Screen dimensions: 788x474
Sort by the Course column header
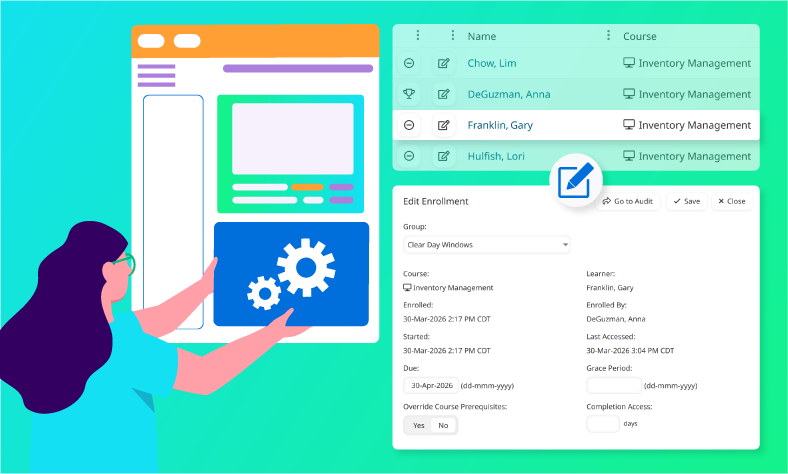point(640,36)
